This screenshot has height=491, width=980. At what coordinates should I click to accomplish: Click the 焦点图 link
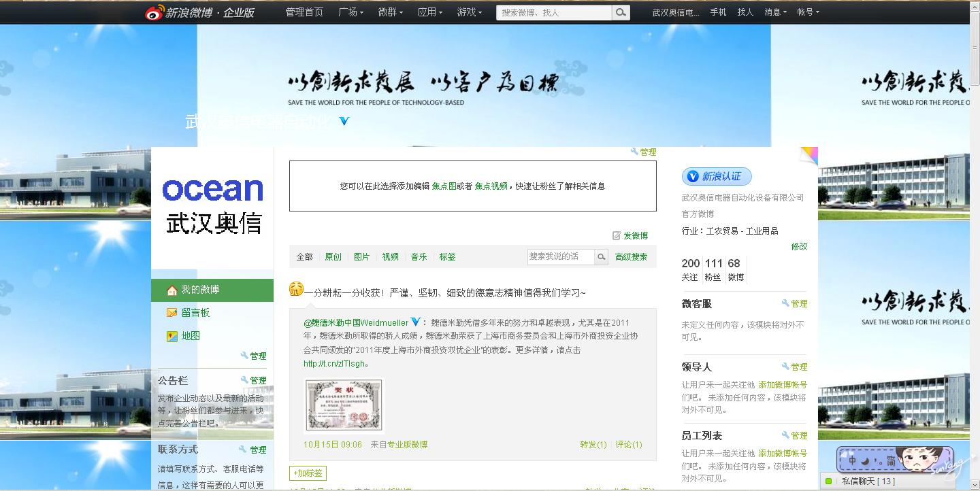coord(444,186)
